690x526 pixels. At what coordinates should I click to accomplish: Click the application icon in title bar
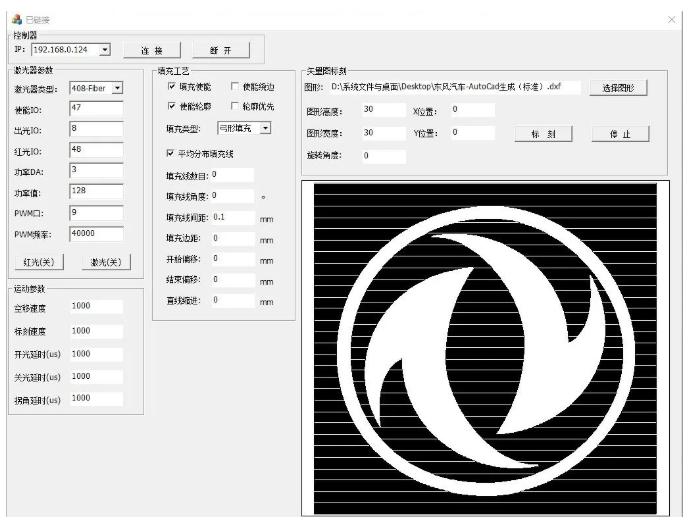(17, 19)
